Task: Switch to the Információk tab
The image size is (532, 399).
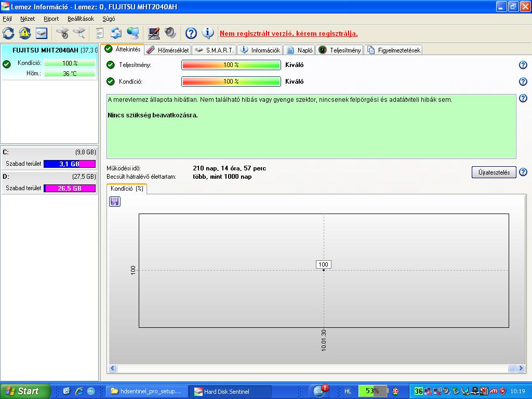Action: point(260,50)
